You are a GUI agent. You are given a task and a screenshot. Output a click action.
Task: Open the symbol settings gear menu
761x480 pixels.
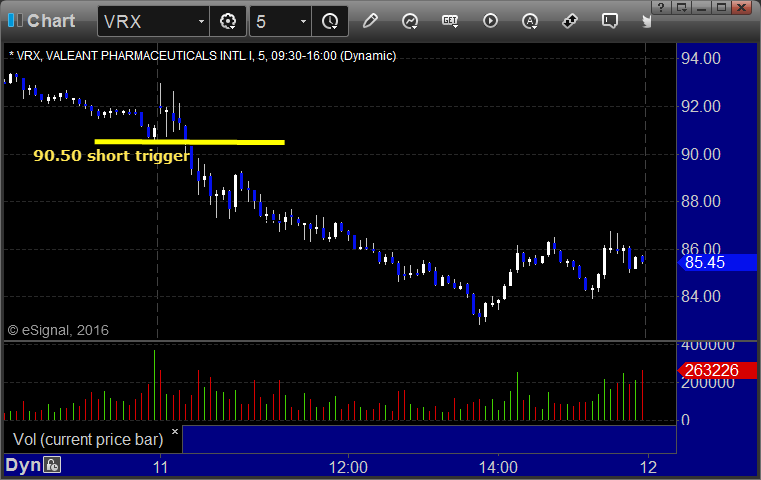(x=228, y=21)
